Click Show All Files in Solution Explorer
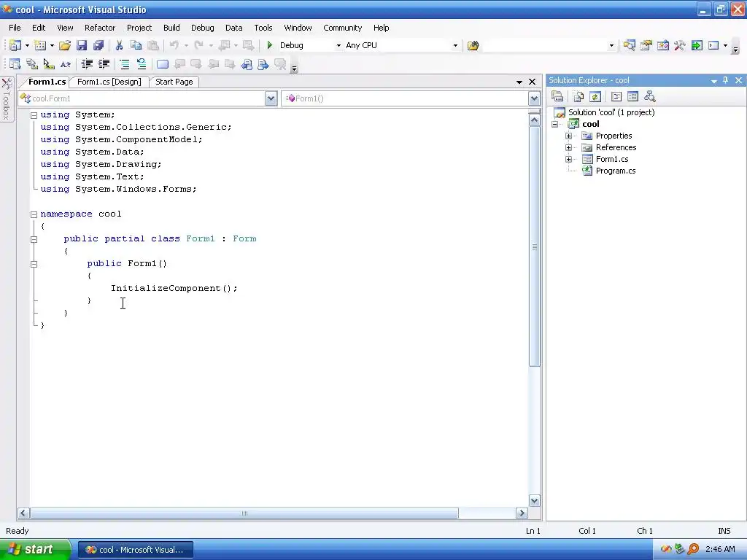Image resolution: width=747 pixels, height=560 pixels. (x=578, y=97)
